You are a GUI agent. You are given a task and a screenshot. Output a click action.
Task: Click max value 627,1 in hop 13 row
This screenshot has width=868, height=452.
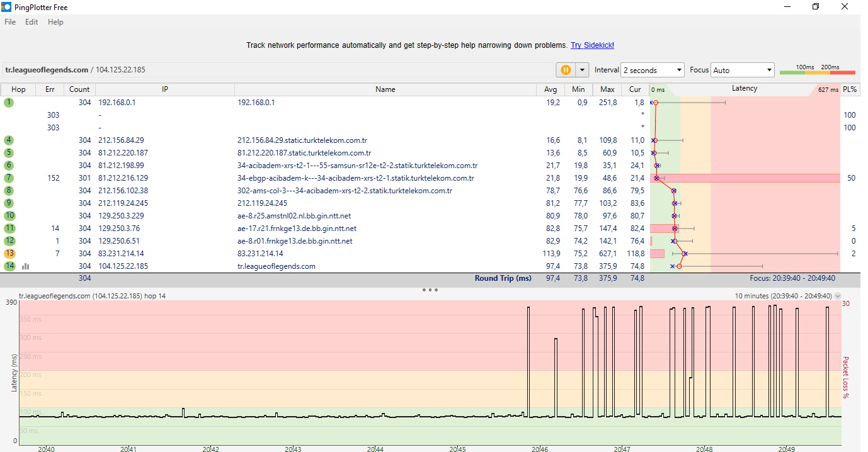pyautogui.click(x=608, y=253)
